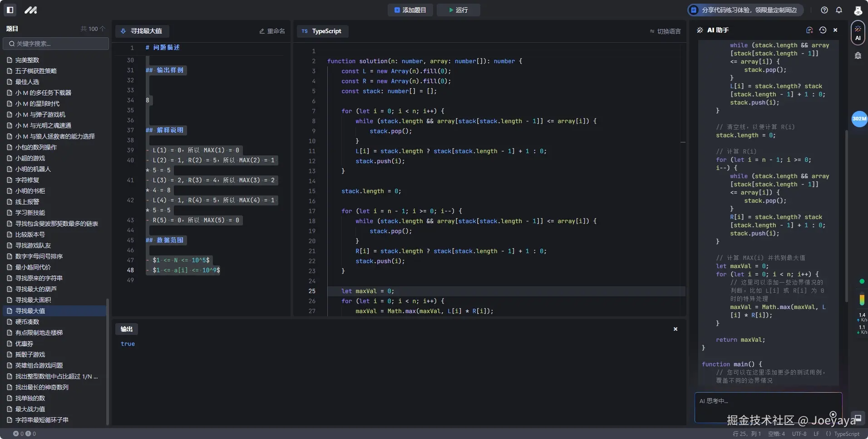Open TypeScript language mode in status bar
The width and height of the screenshot is (868, 439).
[x=843, y=434]
